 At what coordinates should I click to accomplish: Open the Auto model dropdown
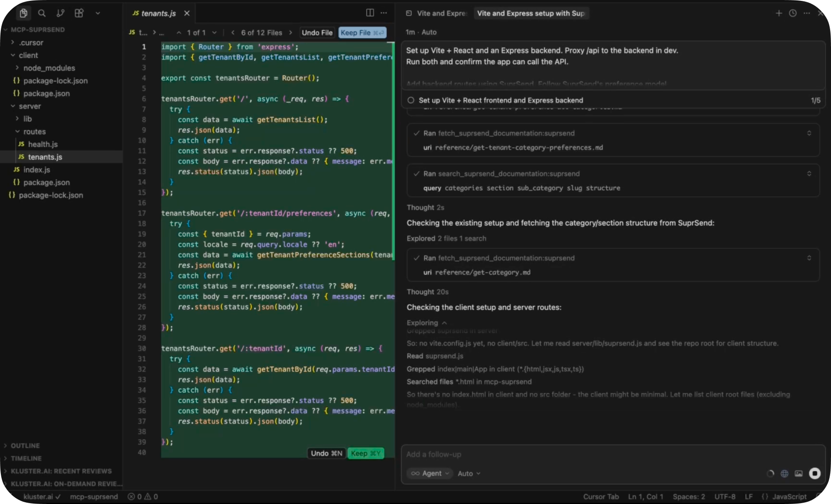[469, 473]
